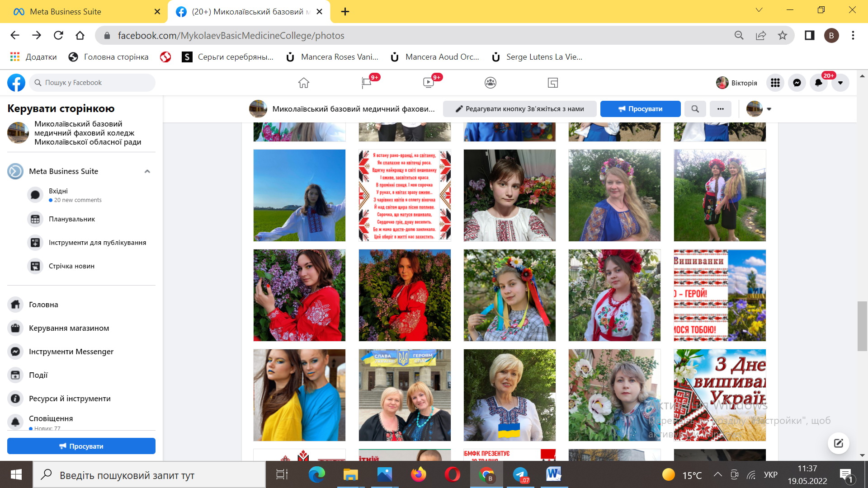Open page more options ellipsis button
868x488 pixels.
720,109
